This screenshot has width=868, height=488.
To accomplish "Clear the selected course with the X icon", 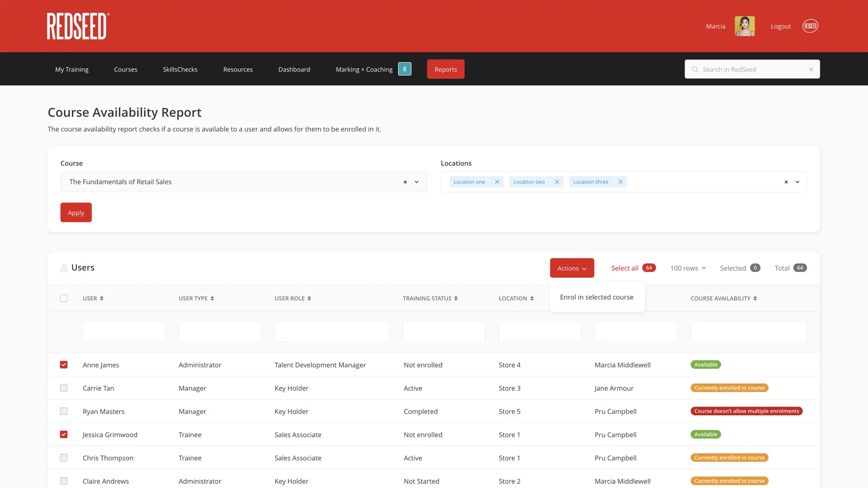I will [x=405, y=182].
